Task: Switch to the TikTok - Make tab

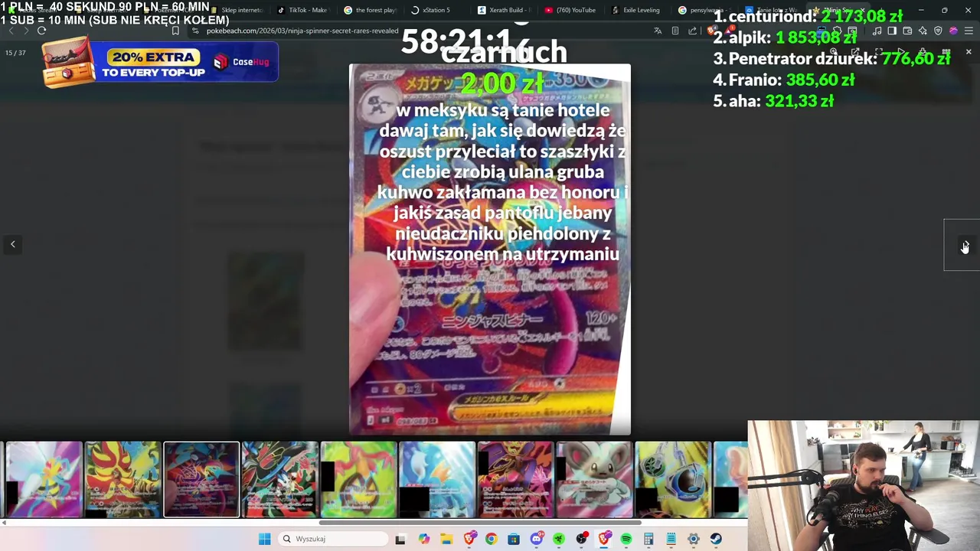Action: click(302, 10)
